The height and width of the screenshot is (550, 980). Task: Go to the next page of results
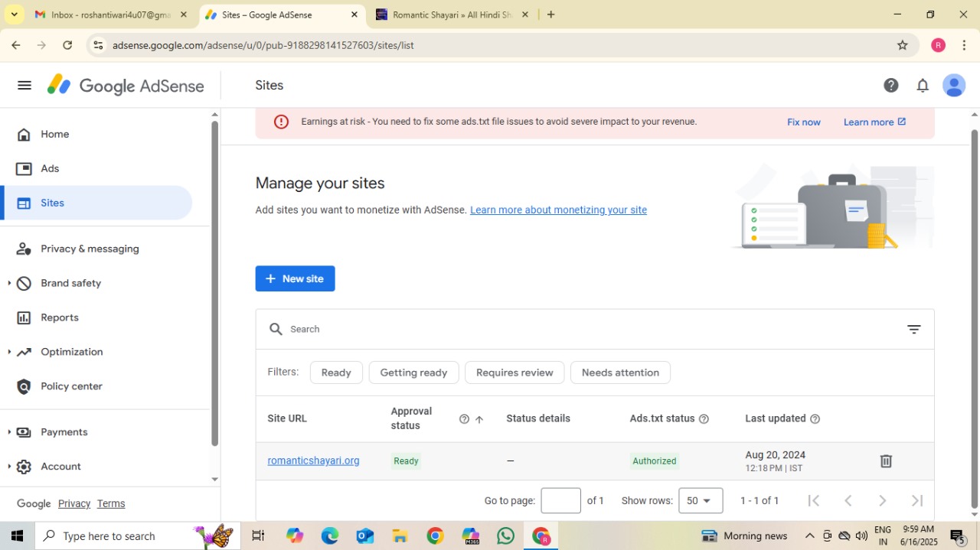(x=883, y=500)
